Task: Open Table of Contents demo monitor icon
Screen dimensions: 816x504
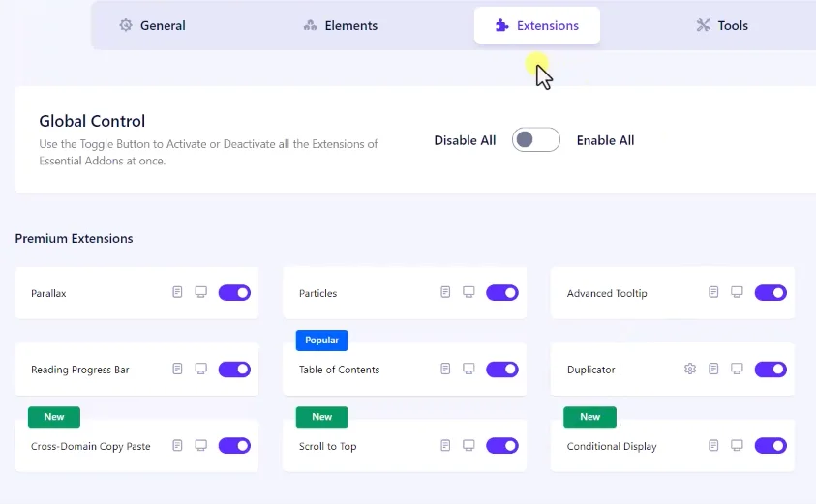Action: [x=468, y=369]
